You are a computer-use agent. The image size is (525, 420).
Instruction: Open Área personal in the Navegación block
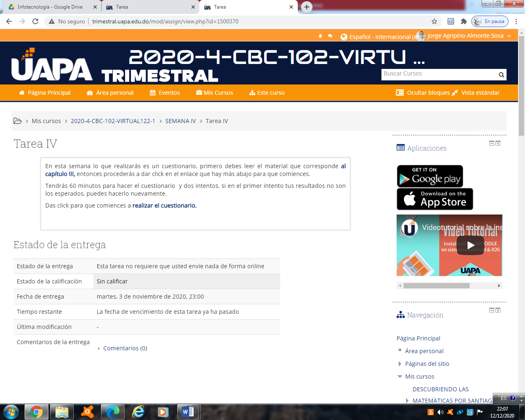click(x=424, y=351)
